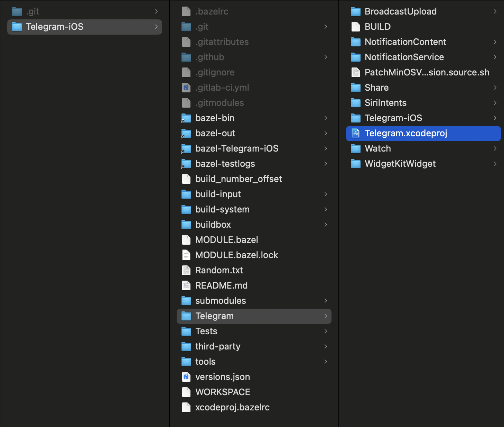
Task: Select the Watch folder icon
Action: pyautogui.click(x=356, y=148)
